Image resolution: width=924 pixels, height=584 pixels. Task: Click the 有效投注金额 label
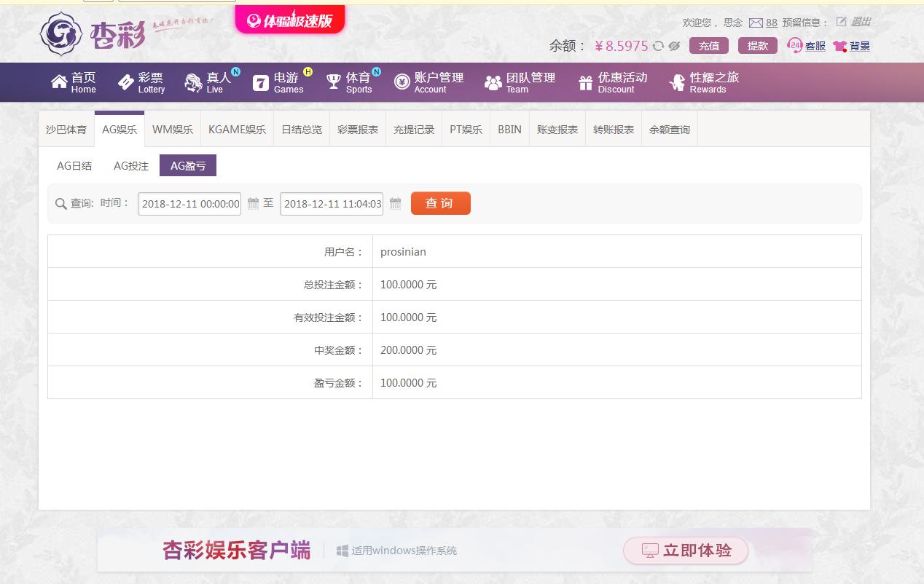coord(329,317)
